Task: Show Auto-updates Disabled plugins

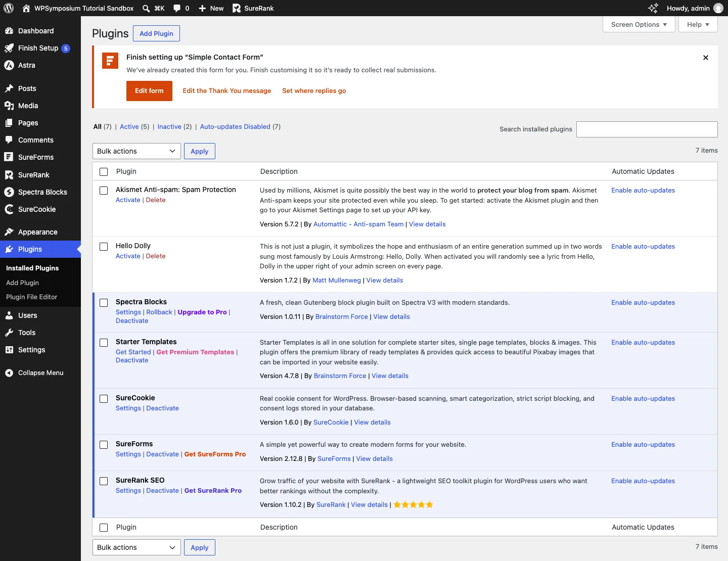Action: coord(240,127)
